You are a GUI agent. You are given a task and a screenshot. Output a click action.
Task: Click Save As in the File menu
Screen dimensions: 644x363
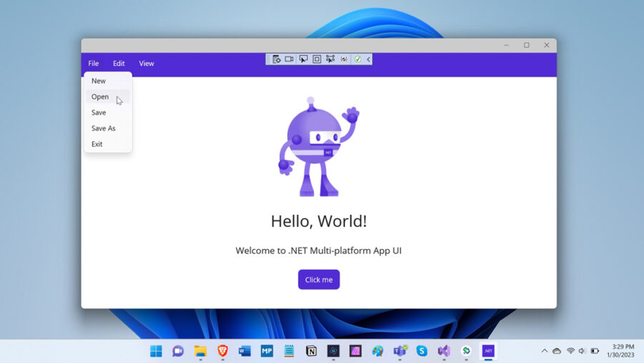(103, 128)
